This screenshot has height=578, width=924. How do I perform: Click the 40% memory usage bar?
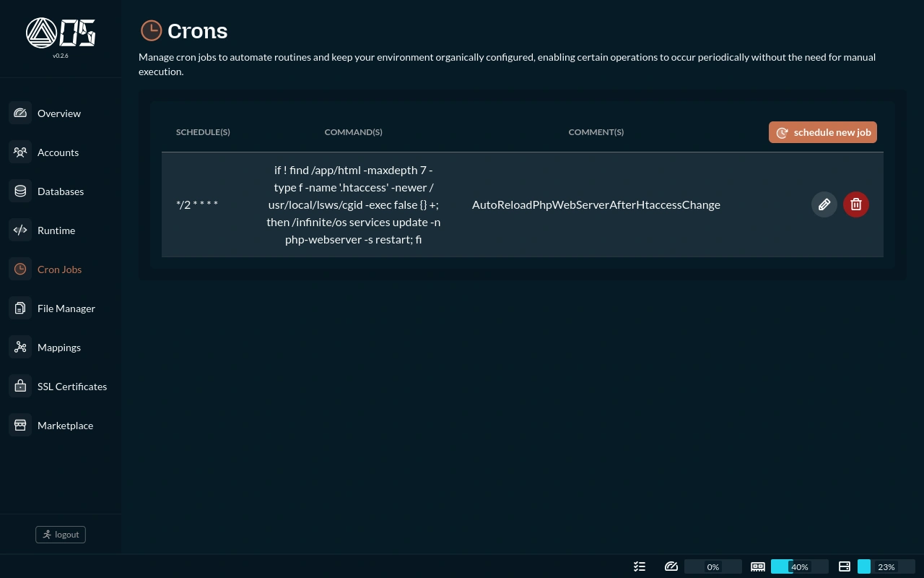coord(799,566)
